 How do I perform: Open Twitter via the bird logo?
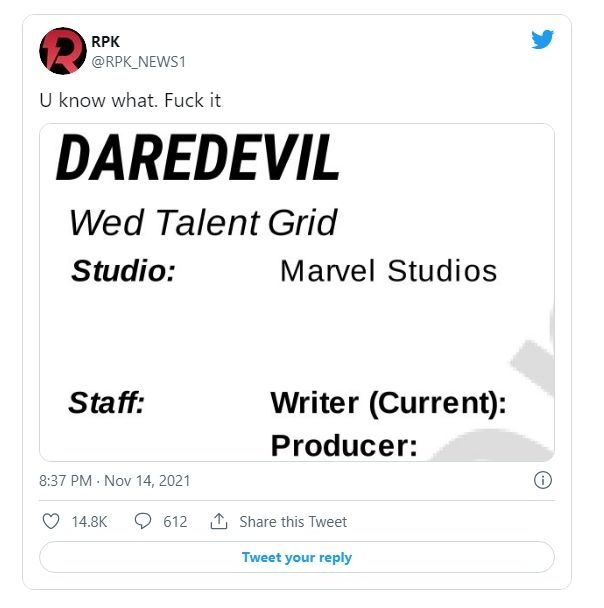[x=542, y=40]
